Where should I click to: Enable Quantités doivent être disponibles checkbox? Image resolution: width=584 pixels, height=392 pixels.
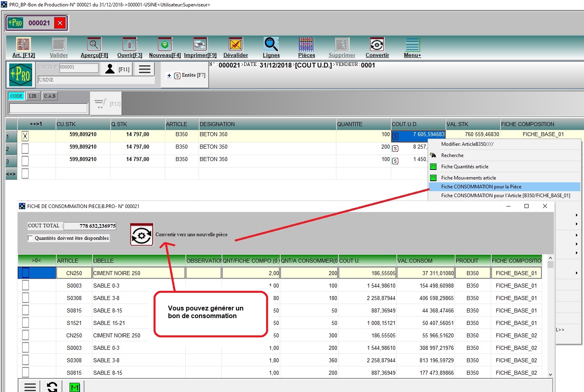point(31,238)
